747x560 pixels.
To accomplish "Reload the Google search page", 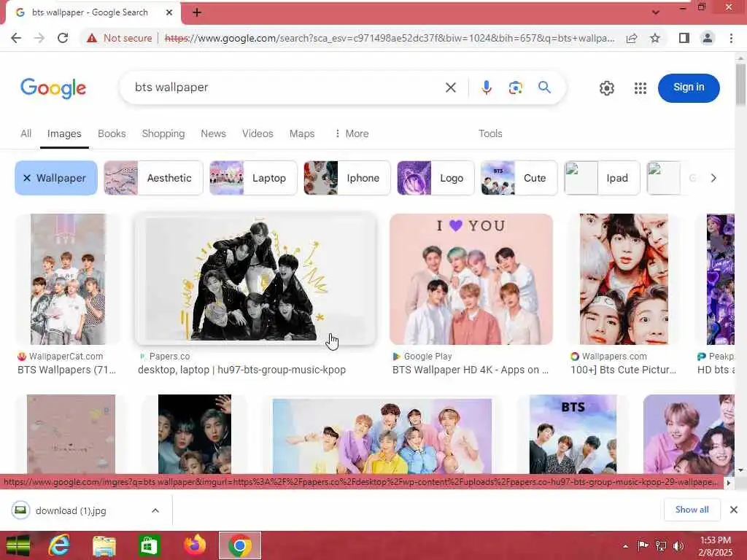I will tap(63, 38).
